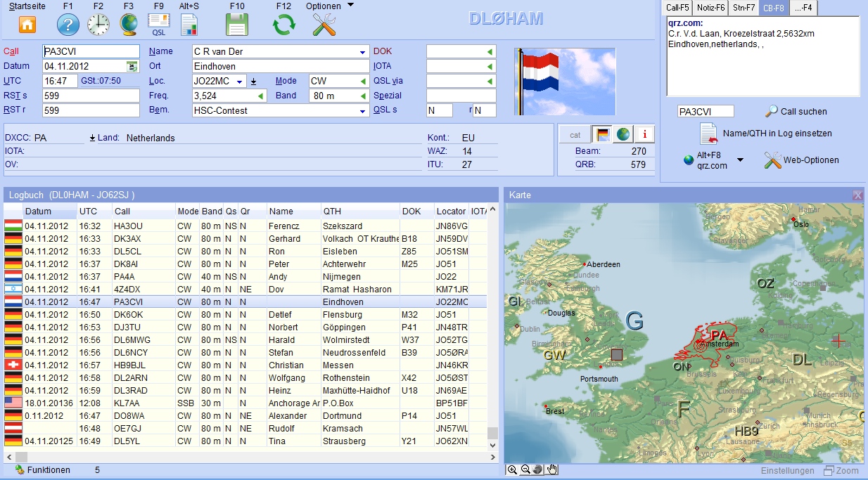The width and height of the screenshot is (868, 480).
Task: Click the PA3CVI callsign search field
Action: pos(706,111)
